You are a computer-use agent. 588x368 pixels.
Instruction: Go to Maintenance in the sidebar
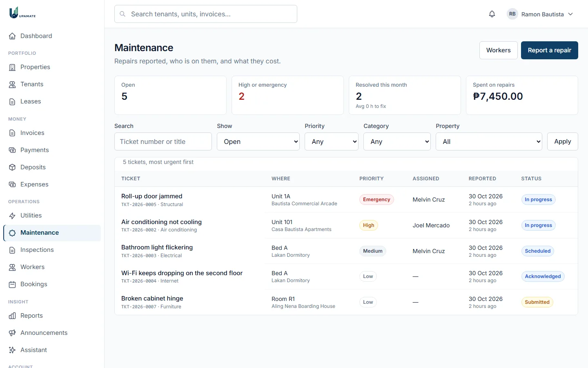(52, 233)
